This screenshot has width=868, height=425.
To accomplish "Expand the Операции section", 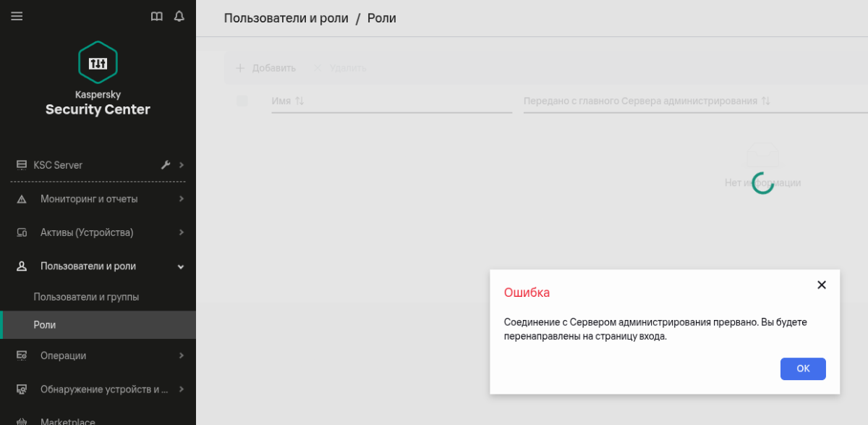I will tap(182, 355).
